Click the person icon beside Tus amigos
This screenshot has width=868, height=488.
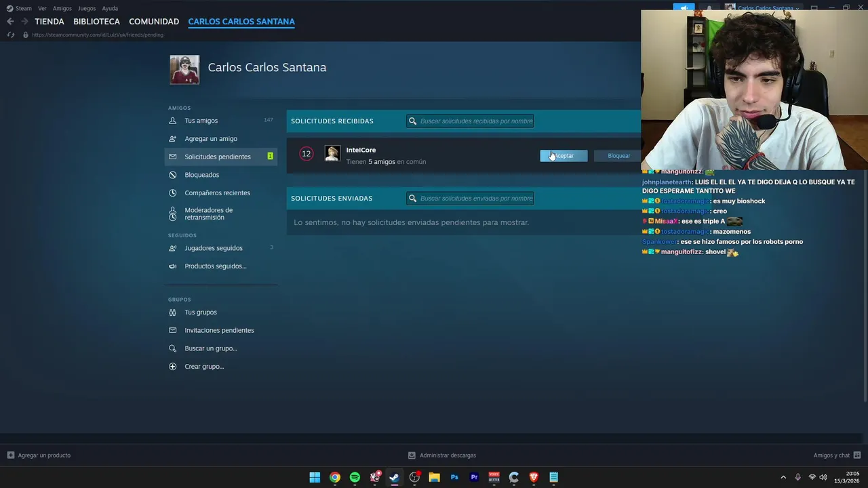point(172,121)
